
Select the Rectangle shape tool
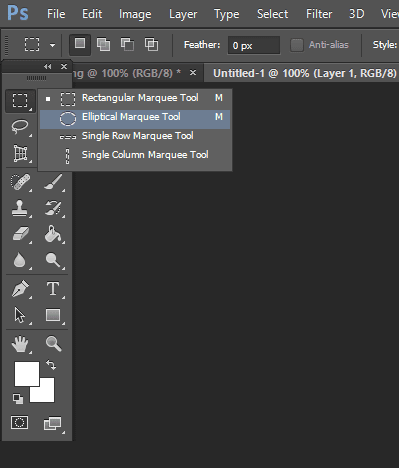tap(53, 315)
